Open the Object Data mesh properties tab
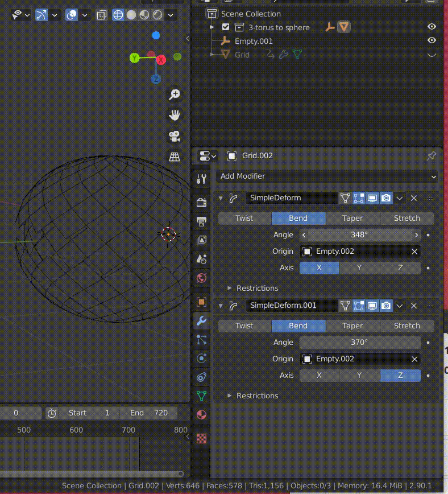Image resolution: width=448 pixels, height=494 pixels. (201, 396)
